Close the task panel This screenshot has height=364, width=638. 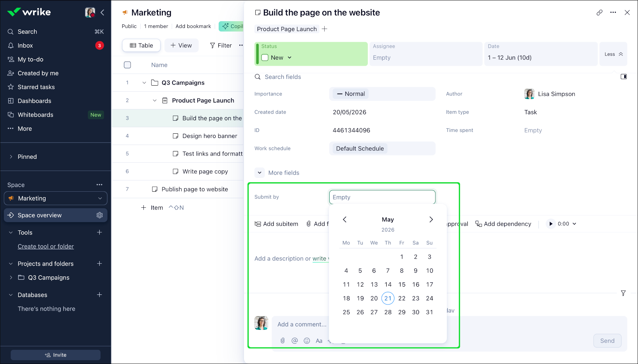627,12
